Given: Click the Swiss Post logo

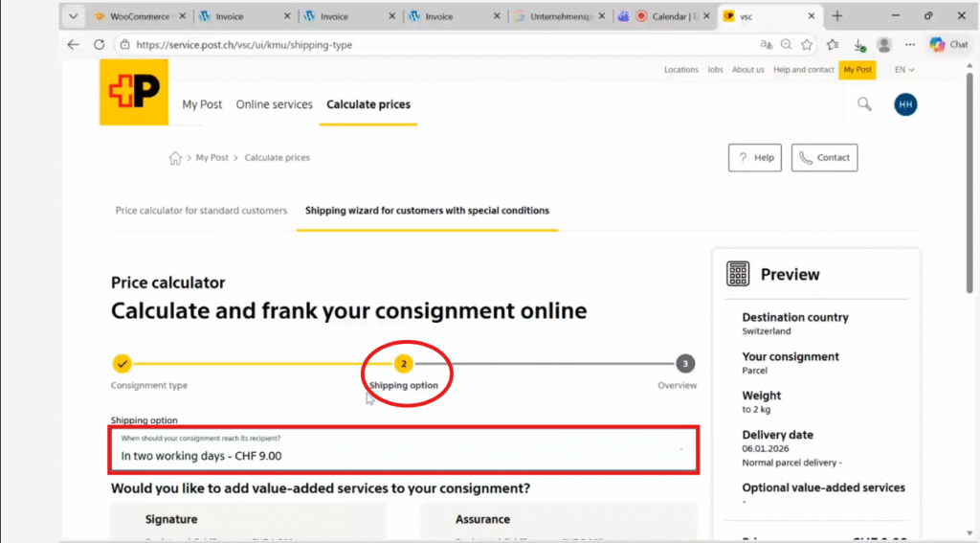Looking at the screenshot, I should coord(133,92).
